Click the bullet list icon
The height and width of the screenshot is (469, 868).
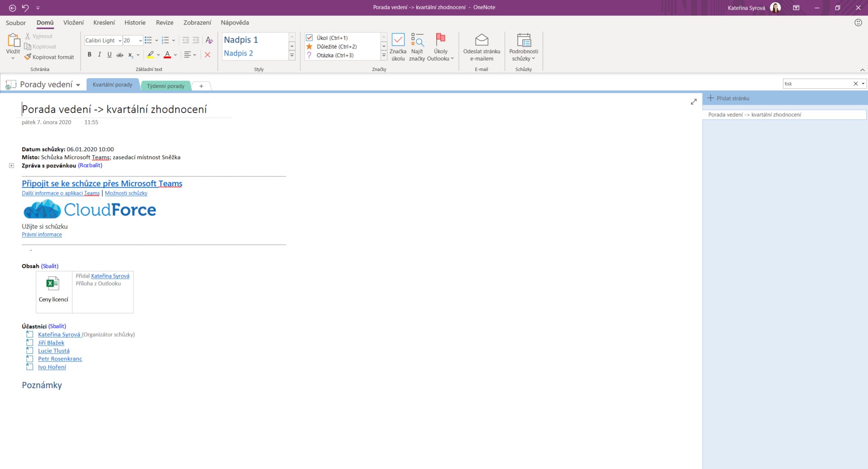[148, 41]
